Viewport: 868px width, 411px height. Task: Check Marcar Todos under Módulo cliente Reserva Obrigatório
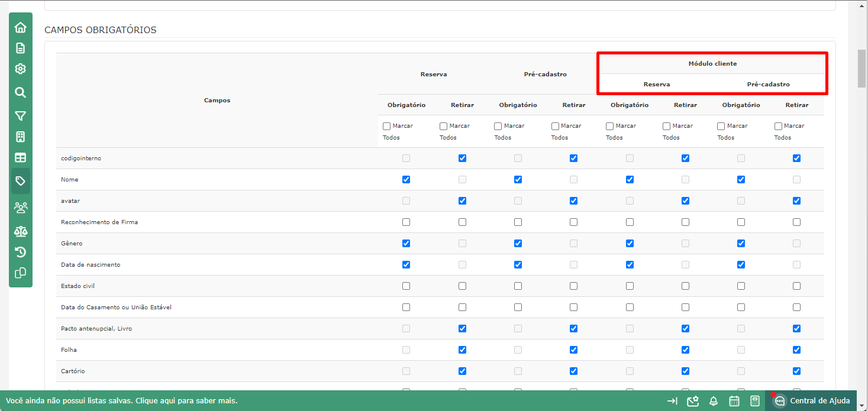click(609, 126)
